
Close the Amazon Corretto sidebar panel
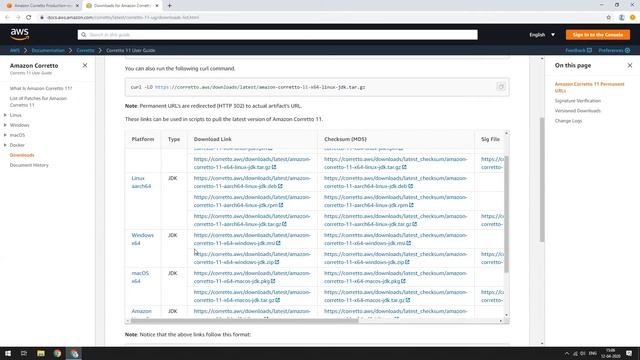[x=85, y=65]
